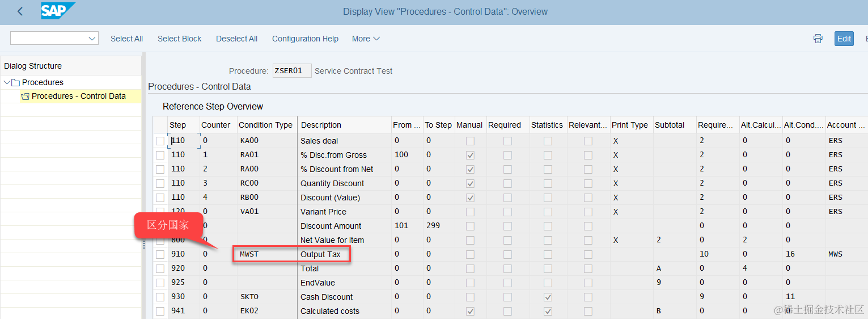Collapse the Procedures tree node
The height and width of the screenshot is (319, 868).
pos(7,82)
